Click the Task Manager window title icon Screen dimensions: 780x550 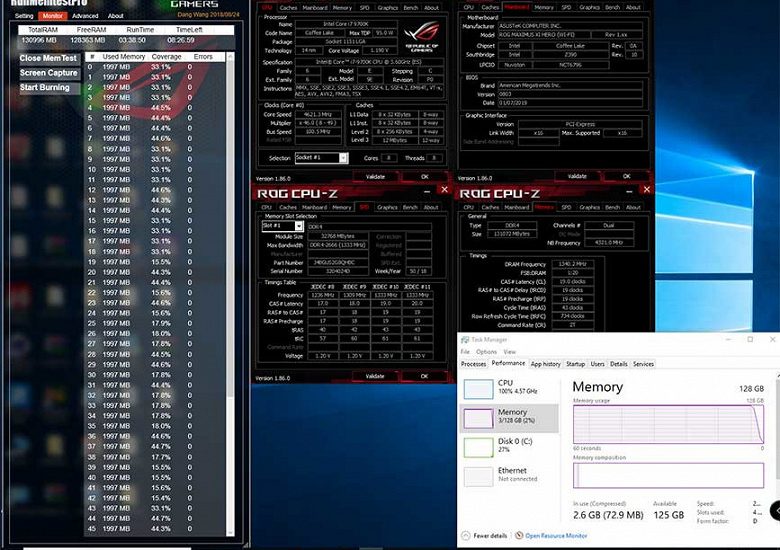[465, 340]
